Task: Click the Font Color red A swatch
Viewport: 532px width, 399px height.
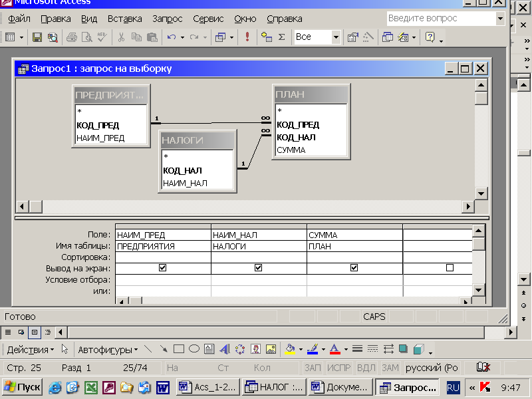Action: point(335,349)
